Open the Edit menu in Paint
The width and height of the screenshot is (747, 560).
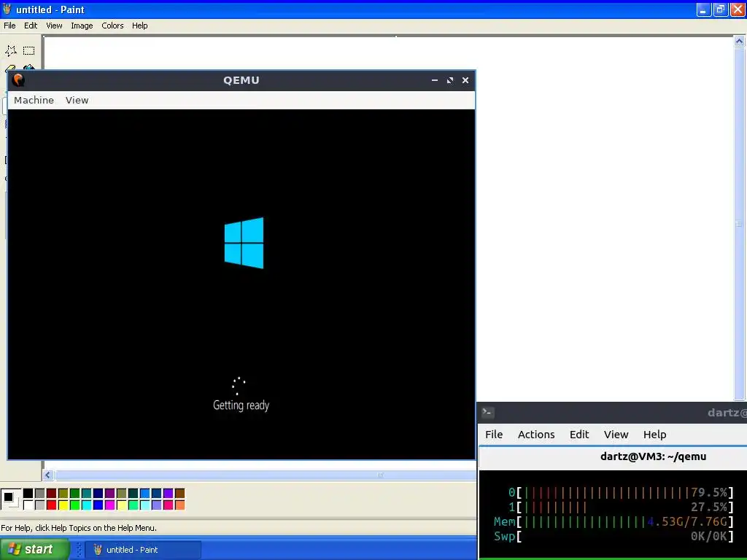31,26
